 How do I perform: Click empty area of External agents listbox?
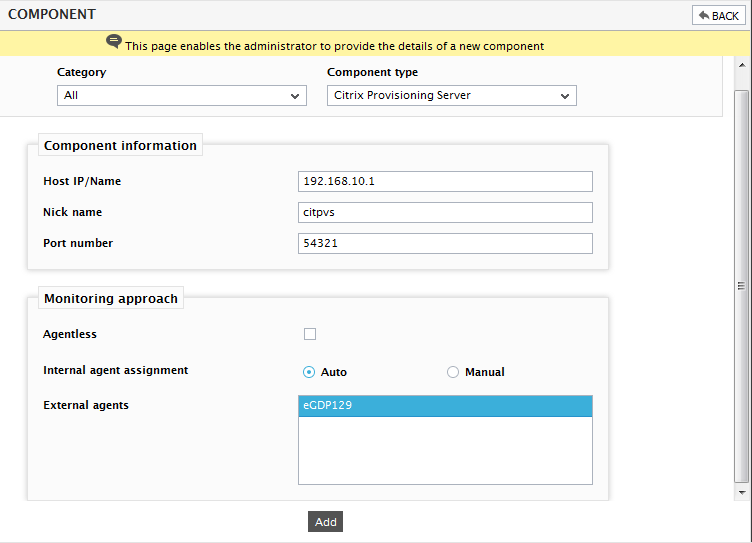(445, 450)
